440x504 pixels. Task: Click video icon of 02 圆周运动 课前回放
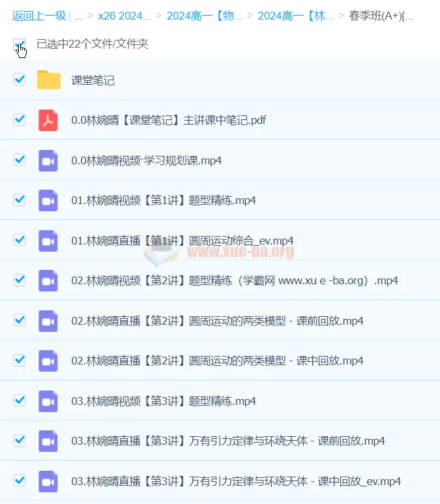(48, 321)
